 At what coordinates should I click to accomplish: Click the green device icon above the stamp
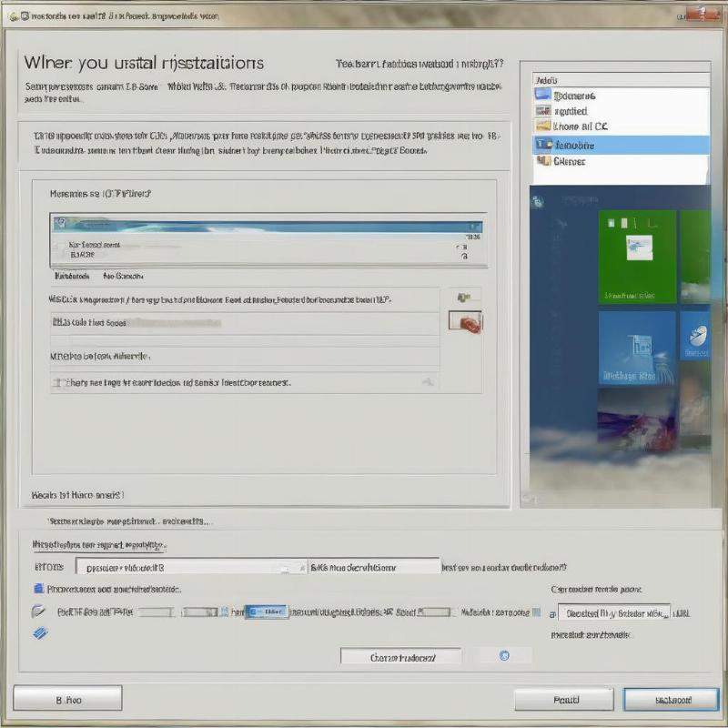tap(466, 295)
